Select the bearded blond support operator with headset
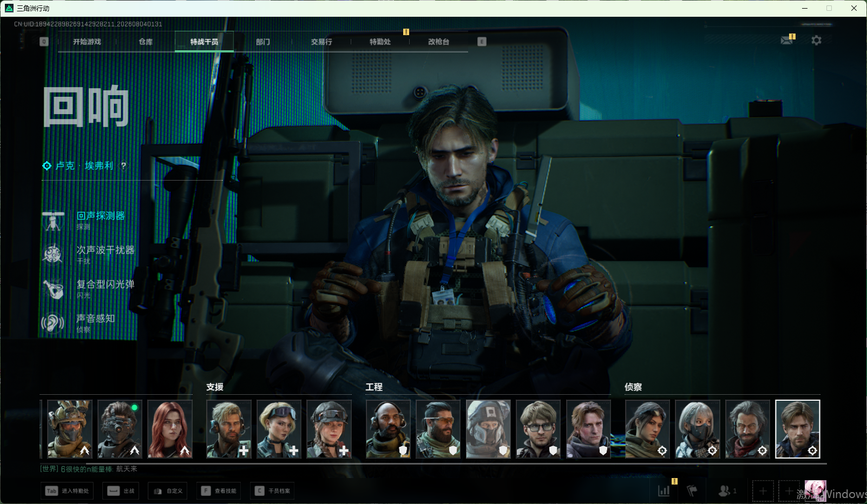 229,429
